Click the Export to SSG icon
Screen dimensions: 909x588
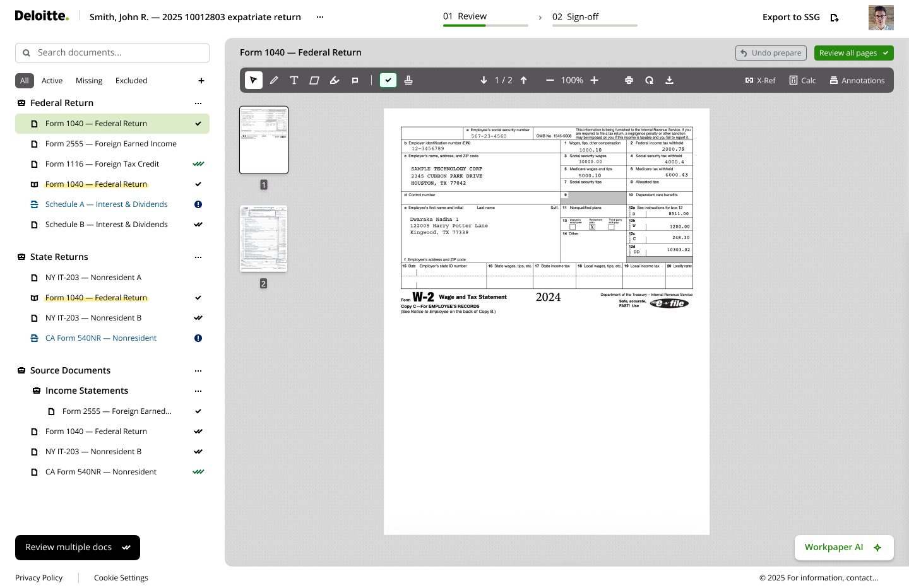835,18
